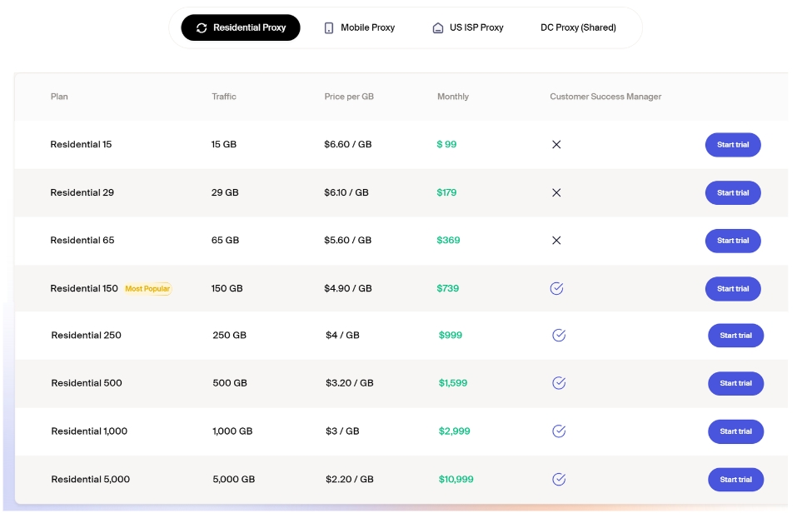The height and width of the screenshot is (513, 812).
Task: Click the US ISP Proxy house icon
Action: click(438, 27)
